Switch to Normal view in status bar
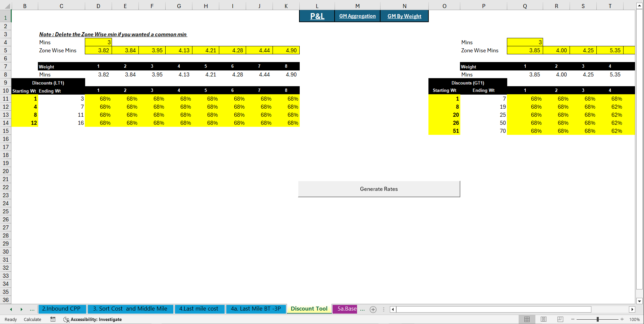The width and height of the screenshot is (644, 324). pyautogui.click(x=527, y=319)
